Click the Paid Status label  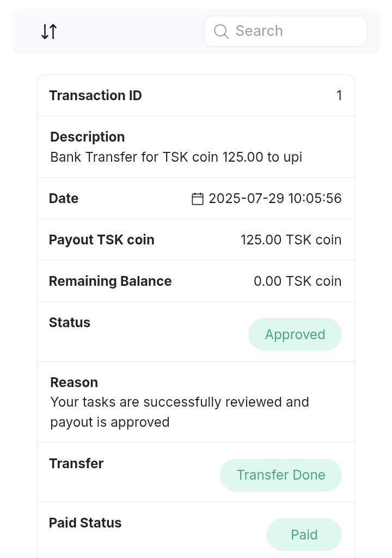[85, 523]
